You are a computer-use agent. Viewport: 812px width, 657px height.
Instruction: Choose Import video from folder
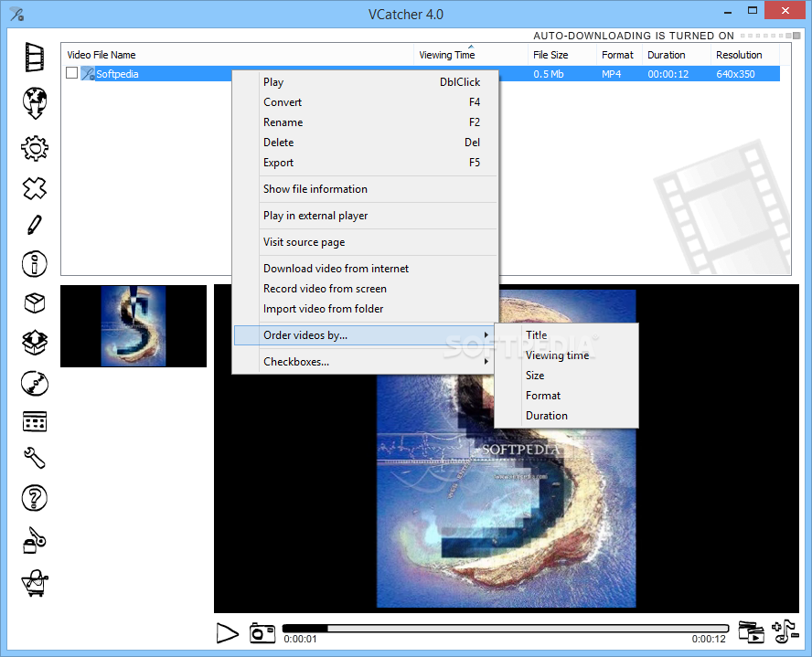[x=364, y=309]
